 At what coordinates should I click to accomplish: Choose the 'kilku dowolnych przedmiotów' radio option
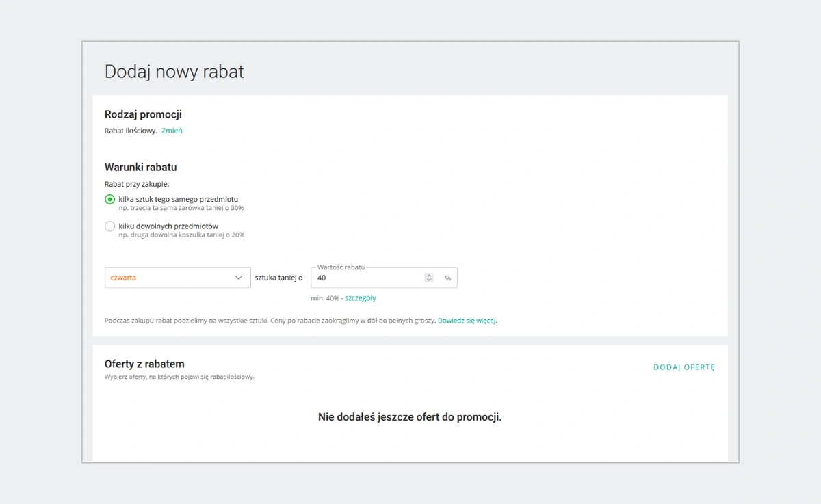(x=109, y=226)
